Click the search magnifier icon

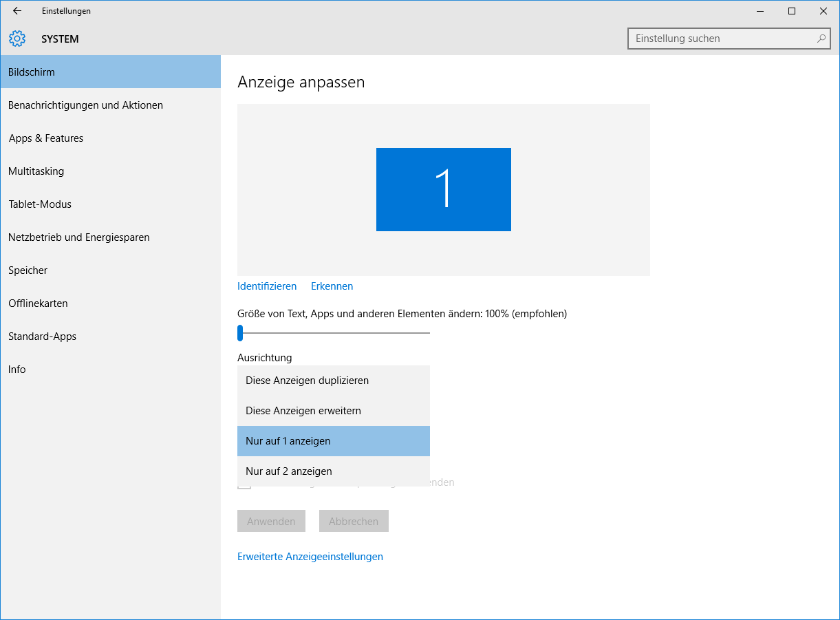coord(821,39)
